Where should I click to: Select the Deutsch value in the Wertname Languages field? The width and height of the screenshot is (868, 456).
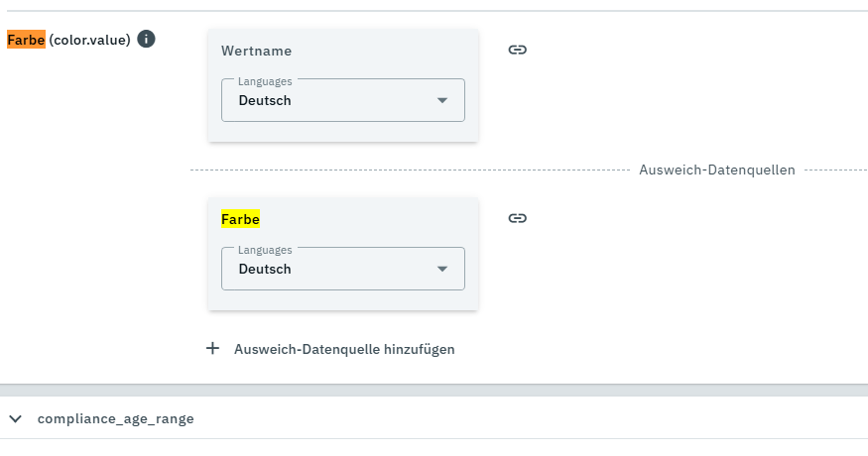265,100
